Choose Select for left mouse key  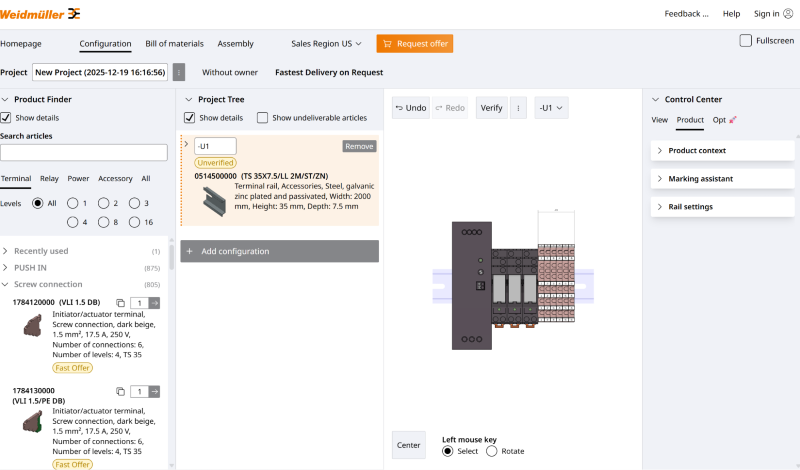click(x=447, y=451)
